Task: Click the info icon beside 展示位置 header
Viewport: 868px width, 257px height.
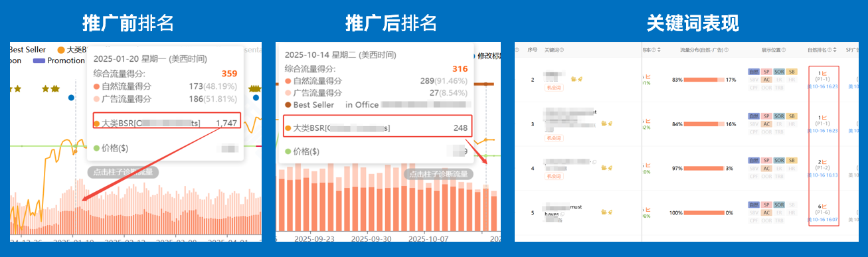Action: 784,50
